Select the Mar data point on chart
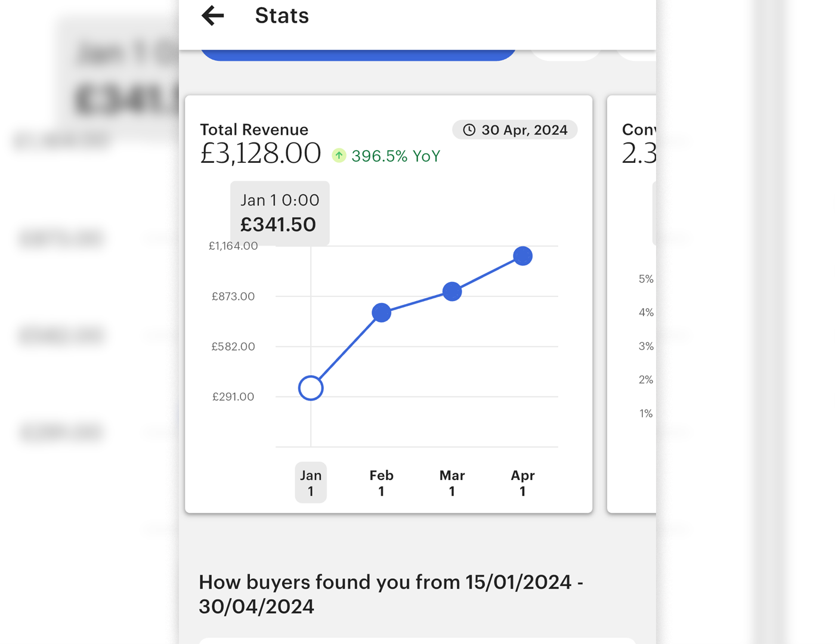 point(452,292)
